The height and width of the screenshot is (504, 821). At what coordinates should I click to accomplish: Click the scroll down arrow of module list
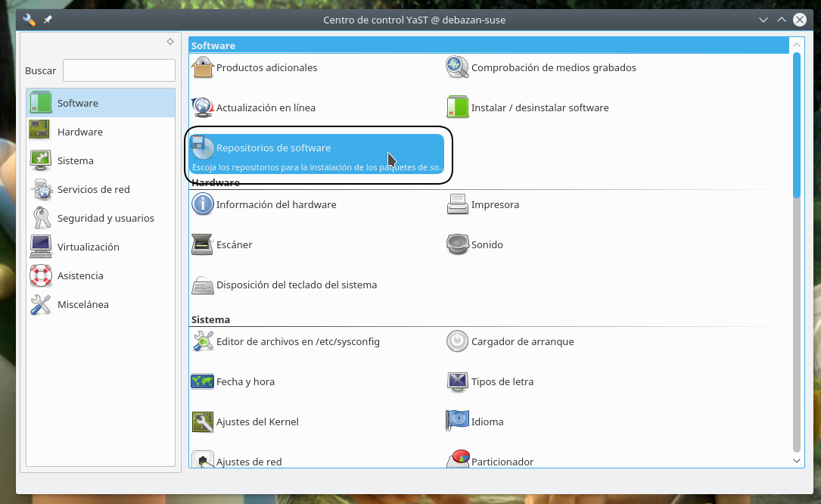(x=796, y=460)
